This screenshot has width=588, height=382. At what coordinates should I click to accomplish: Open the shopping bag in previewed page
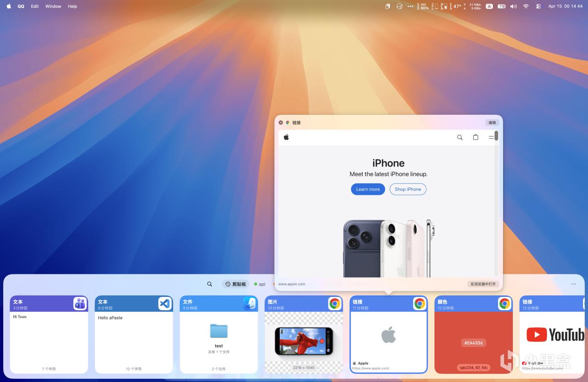pyautogui.click(x=475, y=137)
